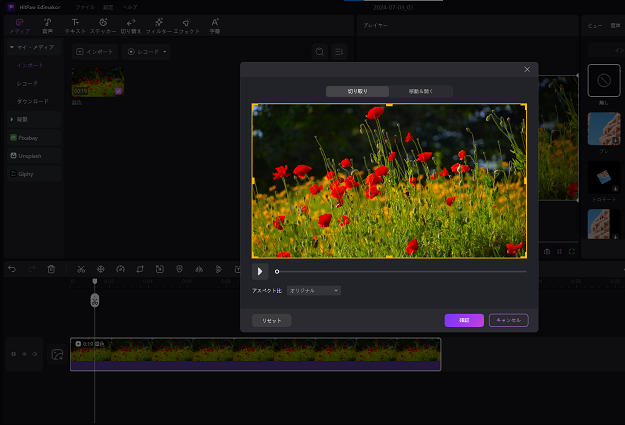Click the delete trash icon in timeline toolbar
This screenshot has height=425, width=625.
(51, 269)
